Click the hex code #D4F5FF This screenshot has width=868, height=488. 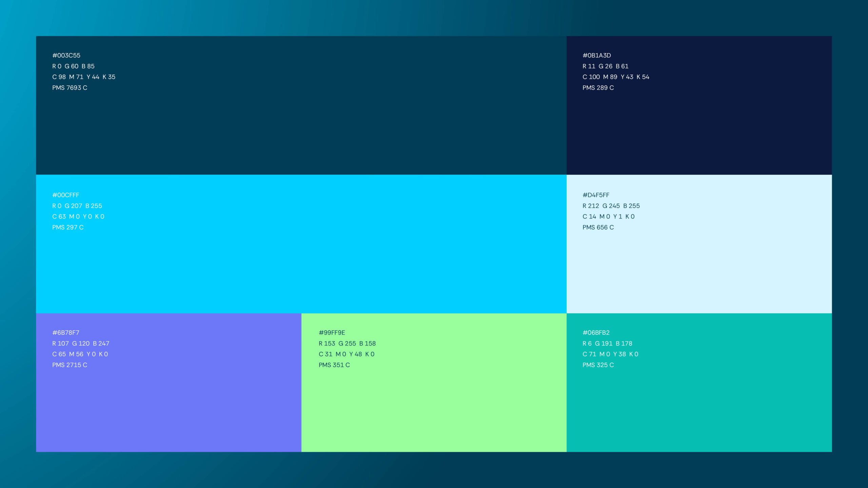596,195
